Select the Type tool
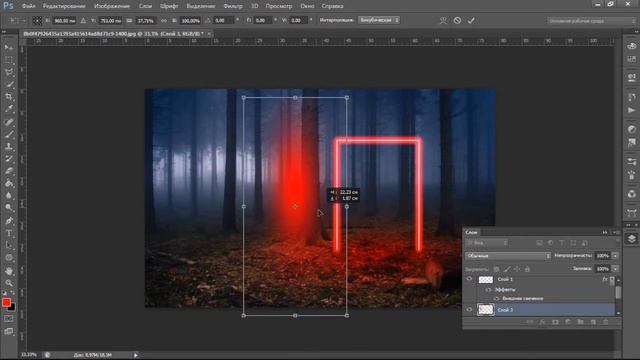The height and width of the screenshot is (360, 640). (9, 233)
